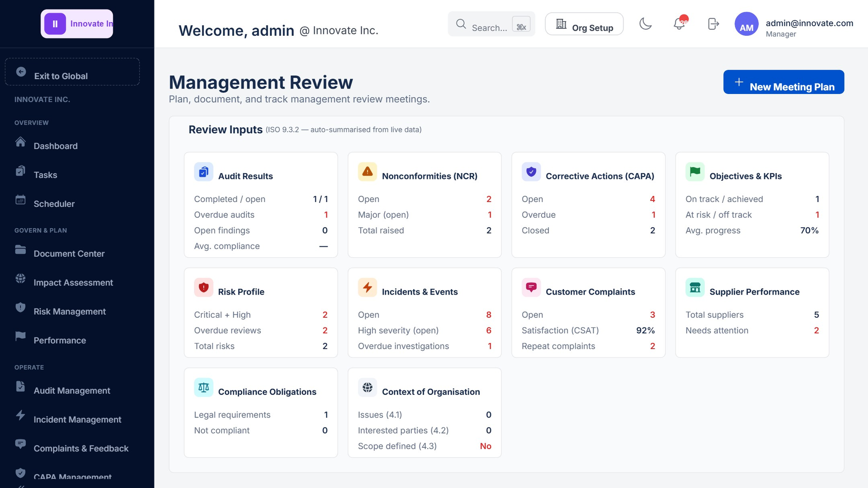Open Document Center

click(x=69, y=253)
